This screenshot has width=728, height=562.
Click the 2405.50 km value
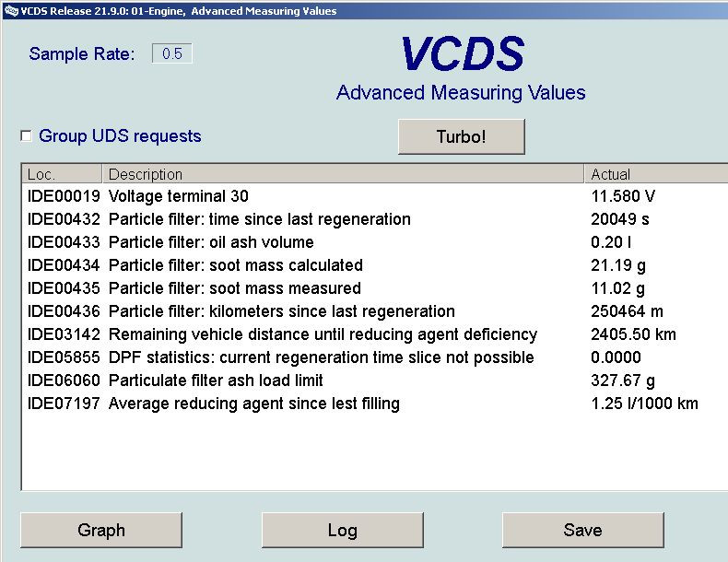click(x=633, y=334)
